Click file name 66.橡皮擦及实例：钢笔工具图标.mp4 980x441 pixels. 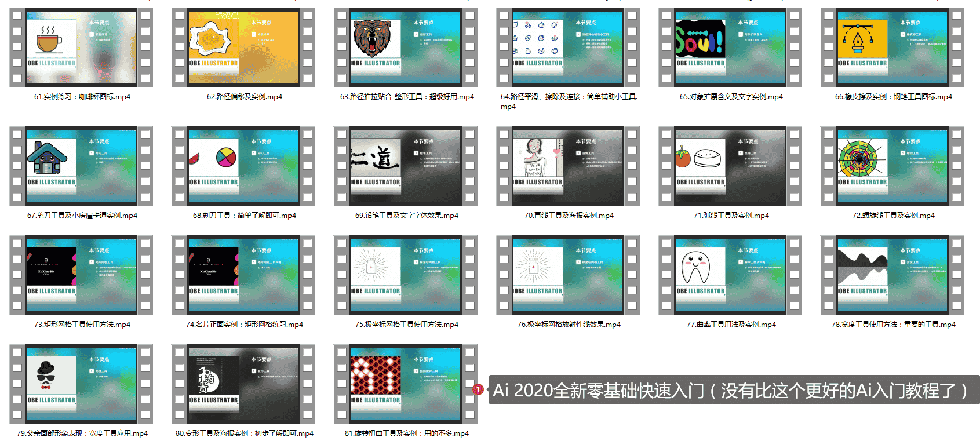[894, 97]
